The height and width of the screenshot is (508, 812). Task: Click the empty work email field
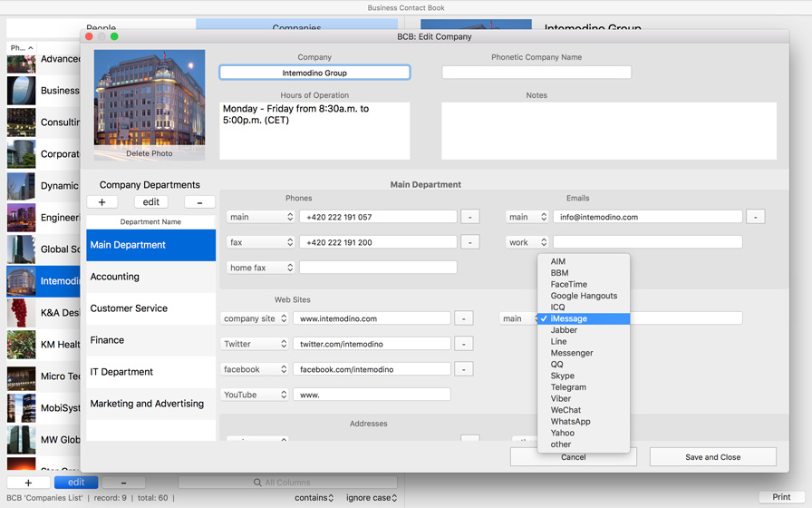(647, 242)
